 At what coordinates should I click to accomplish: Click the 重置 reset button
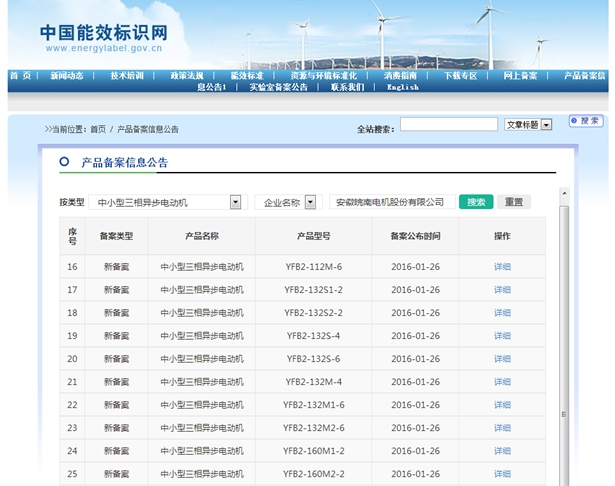click(513, 202)
